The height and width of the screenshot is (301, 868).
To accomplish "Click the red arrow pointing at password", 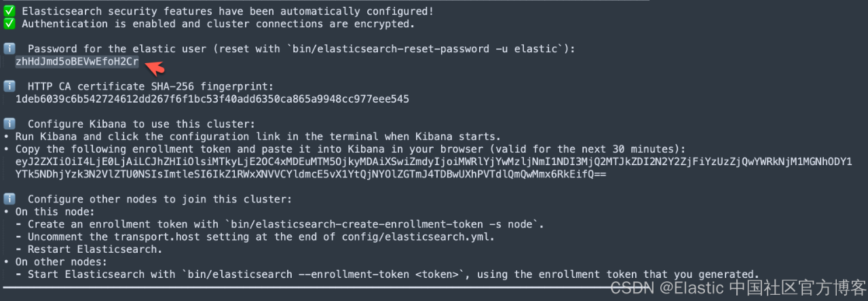I will pyautogui.click(x=155, y=67).
